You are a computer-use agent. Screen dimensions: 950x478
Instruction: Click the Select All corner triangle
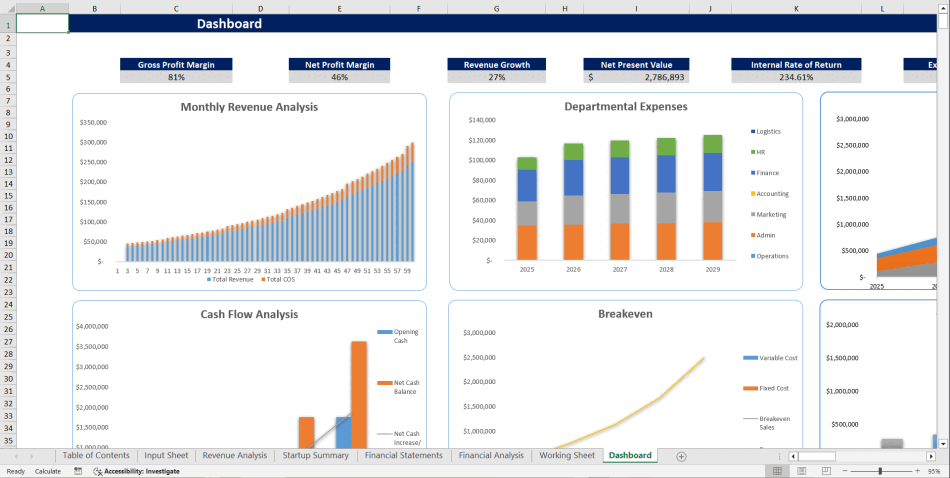(8, 8)
